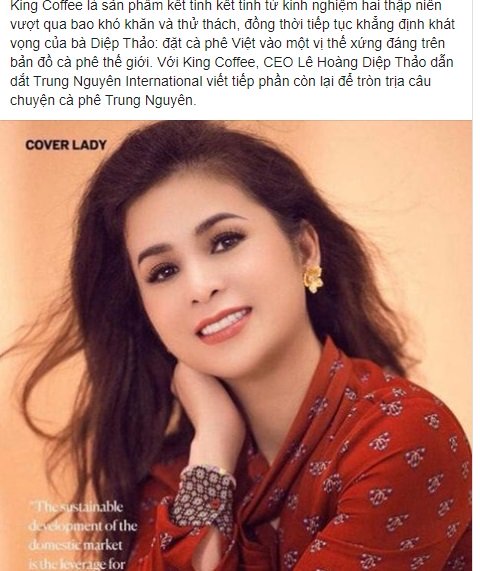Viewport: 480px width, 571px height.
Task: Click the gold flower earring in the photo
Action: [313, 279]
